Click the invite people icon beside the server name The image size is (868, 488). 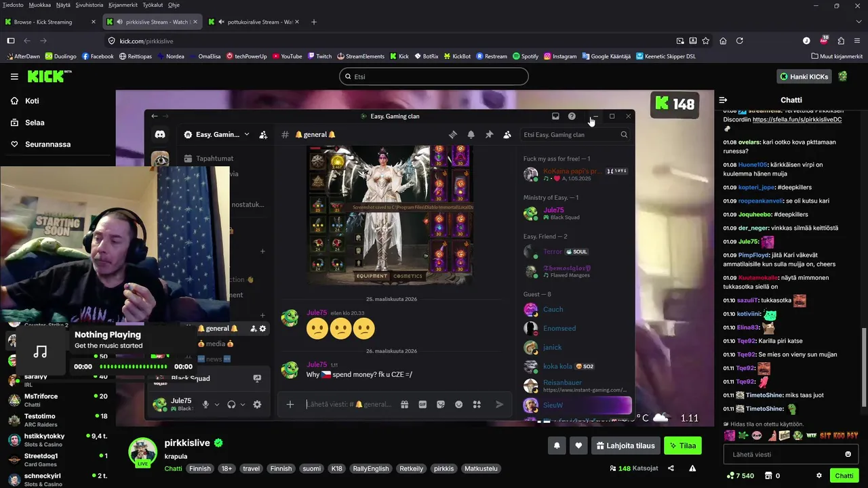click(263, 135)
